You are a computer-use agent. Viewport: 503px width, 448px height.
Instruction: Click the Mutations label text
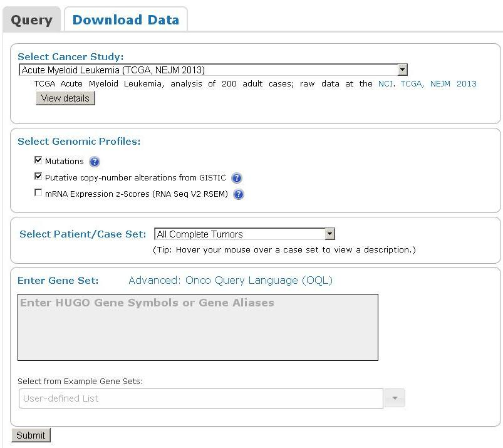[64, 161]
